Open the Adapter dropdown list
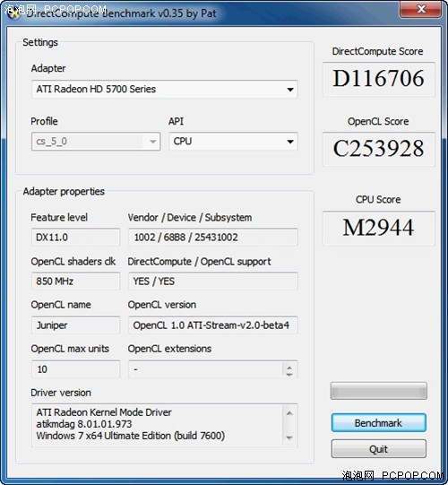The height and width of the screenshot is (485, 448). [x=165, y=90]
